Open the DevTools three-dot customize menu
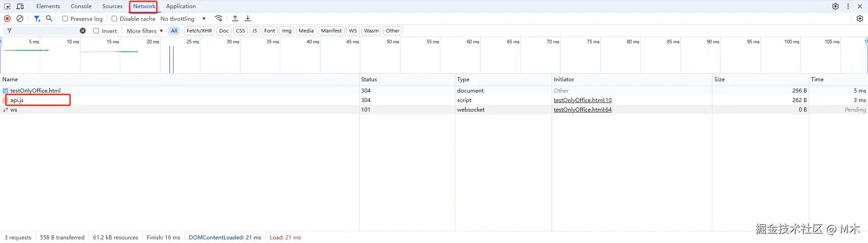Image resolution: width=868 pixels, height=243 pixels. tap(848, 6)
